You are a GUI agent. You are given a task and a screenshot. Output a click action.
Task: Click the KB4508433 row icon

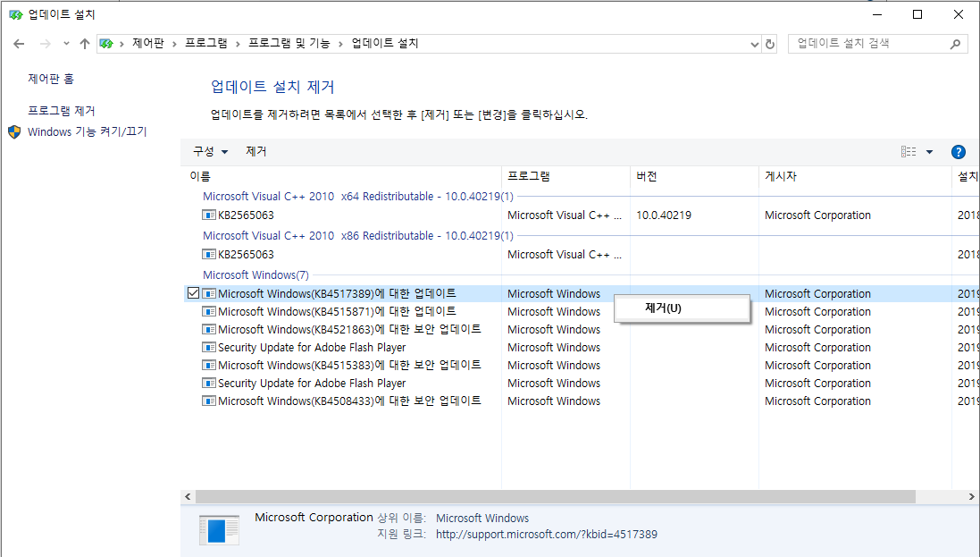(x=209, y=401)
